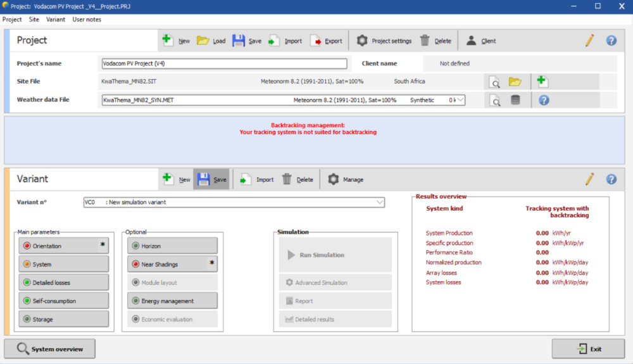Open site file folder icon
Viewport: 633px width, 364px height.
click(x=515, y=82)
